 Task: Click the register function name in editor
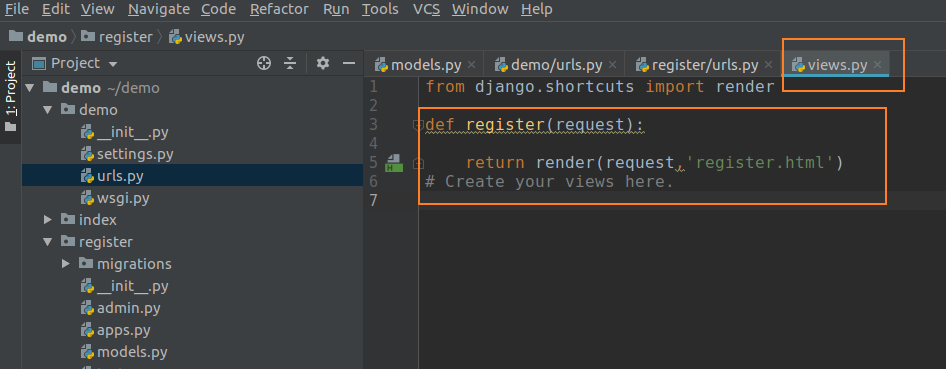505,125
